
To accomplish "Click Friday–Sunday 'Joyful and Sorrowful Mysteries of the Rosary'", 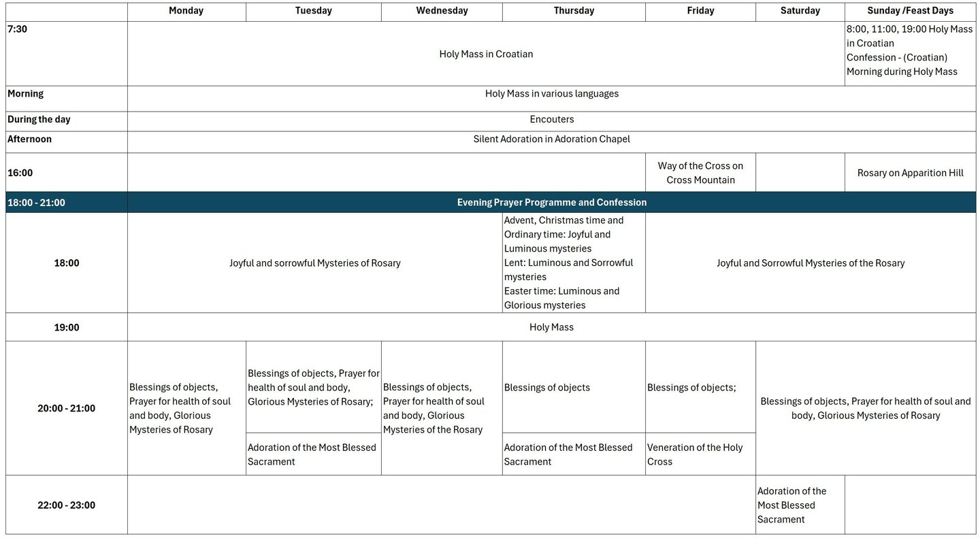I will pos(811,263).
